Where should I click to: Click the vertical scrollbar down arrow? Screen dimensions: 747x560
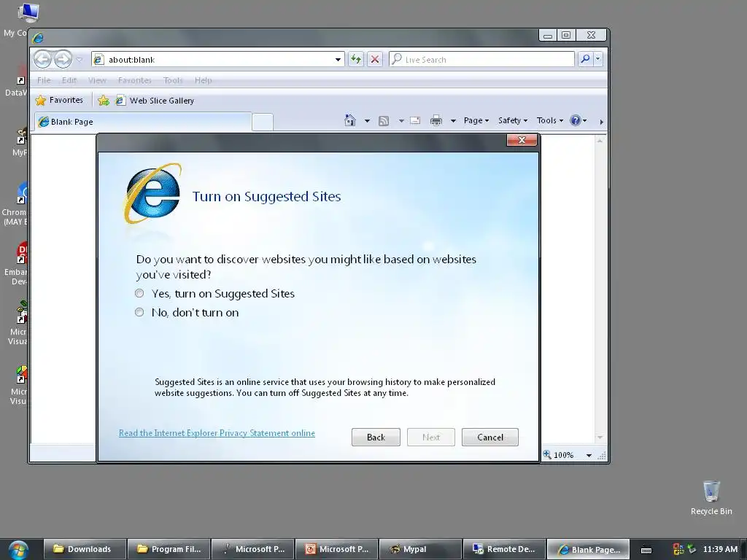click(x=600, y=437)
